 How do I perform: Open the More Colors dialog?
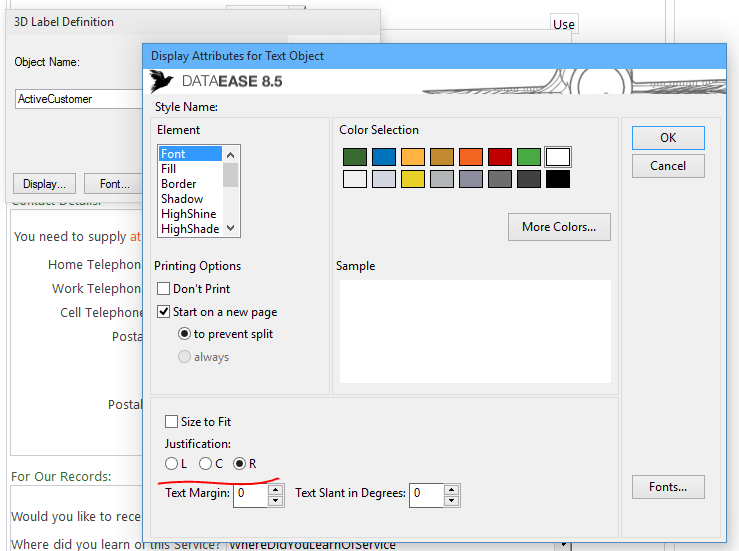[x=559, y=227]
